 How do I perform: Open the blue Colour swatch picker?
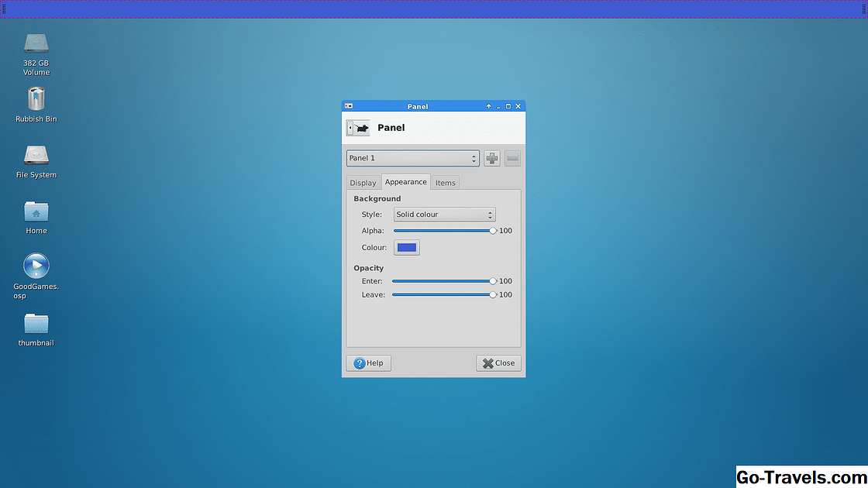(x=407, y=247)
